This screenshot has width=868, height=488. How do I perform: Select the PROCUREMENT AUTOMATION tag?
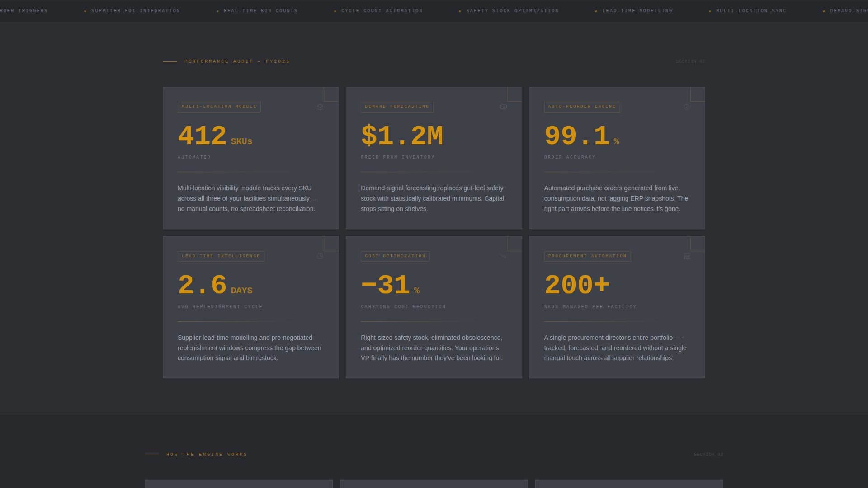587,256
